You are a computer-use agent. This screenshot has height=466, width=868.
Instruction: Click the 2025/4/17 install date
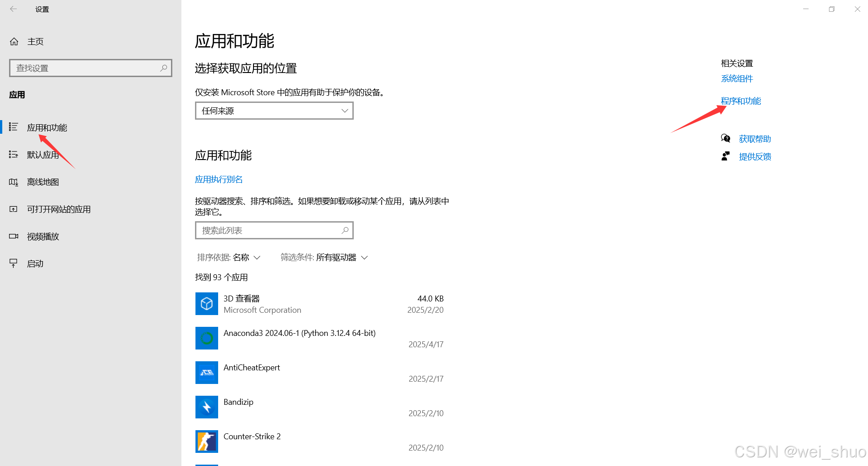pos(426,345)
